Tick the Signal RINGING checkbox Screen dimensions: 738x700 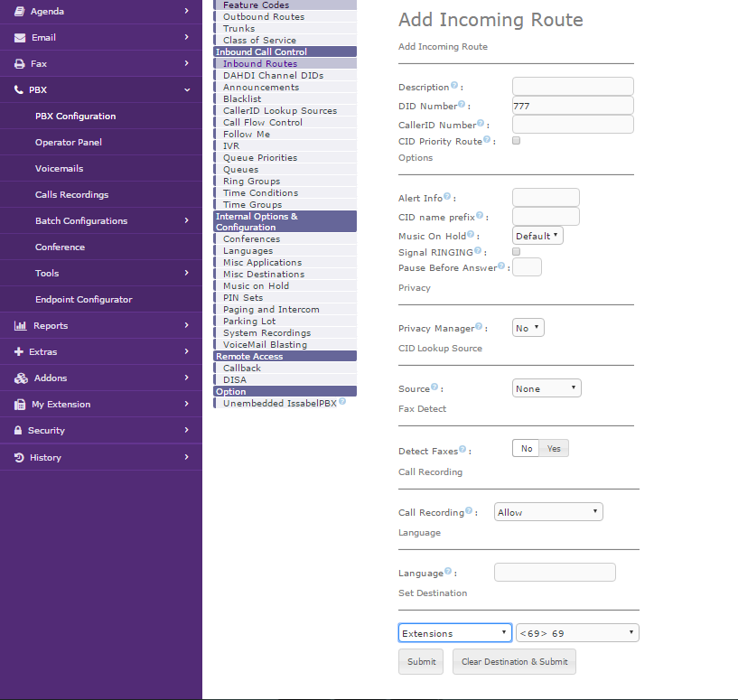pyautogui.click(x=517, y=251)
